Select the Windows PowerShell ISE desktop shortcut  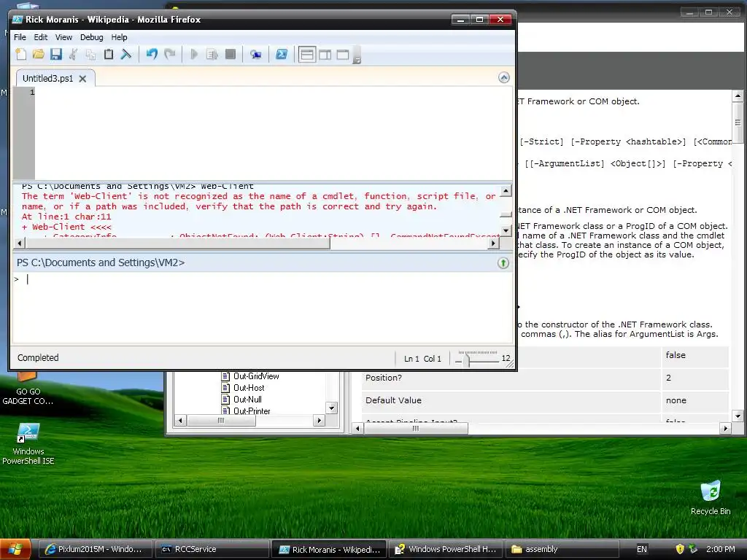tap(28, 444)
